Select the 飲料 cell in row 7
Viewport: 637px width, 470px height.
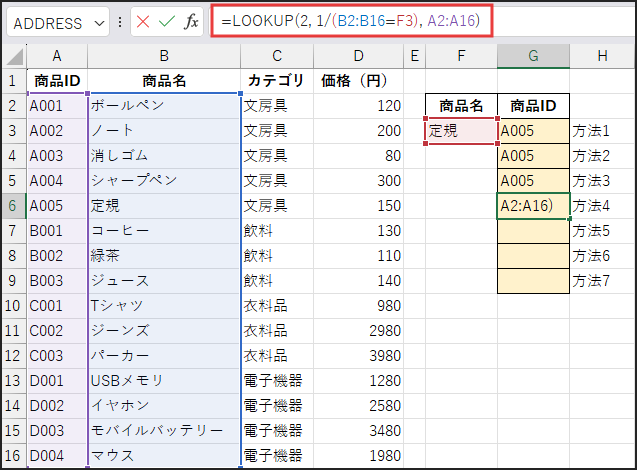pyautogui.click(x=277, y=231)
